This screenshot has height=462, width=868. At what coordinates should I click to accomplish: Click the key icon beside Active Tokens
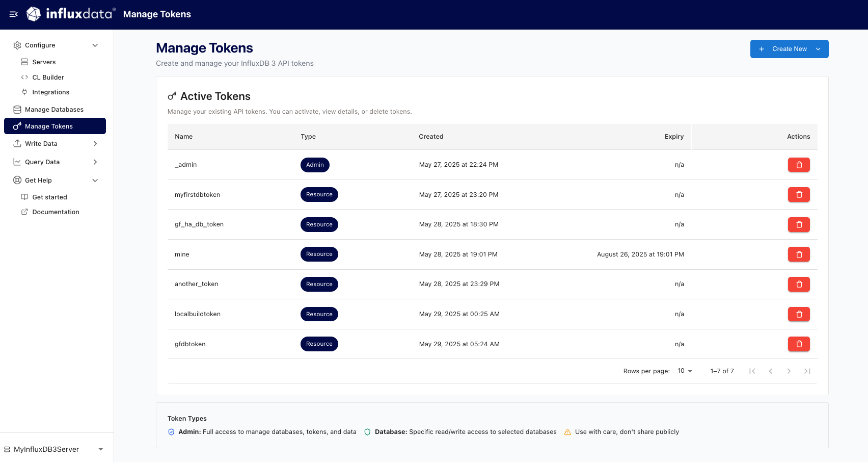click(x=172, y=96)
